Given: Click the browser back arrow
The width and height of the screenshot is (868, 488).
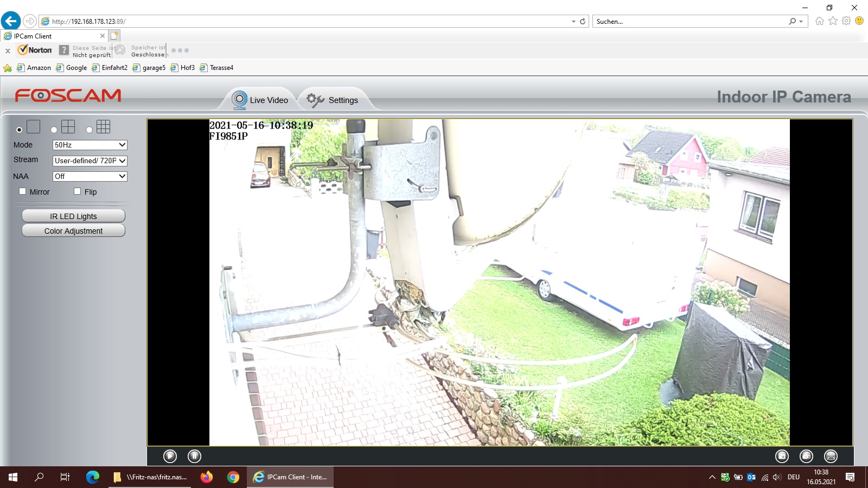Looking at the screenshot, I should (11, 21).
